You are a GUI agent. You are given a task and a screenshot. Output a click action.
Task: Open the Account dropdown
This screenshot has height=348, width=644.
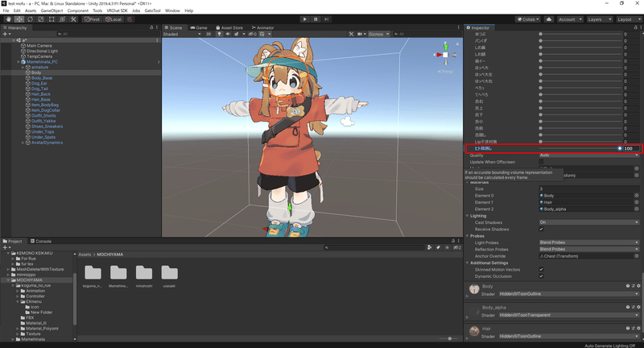click(x=570, y=19)
